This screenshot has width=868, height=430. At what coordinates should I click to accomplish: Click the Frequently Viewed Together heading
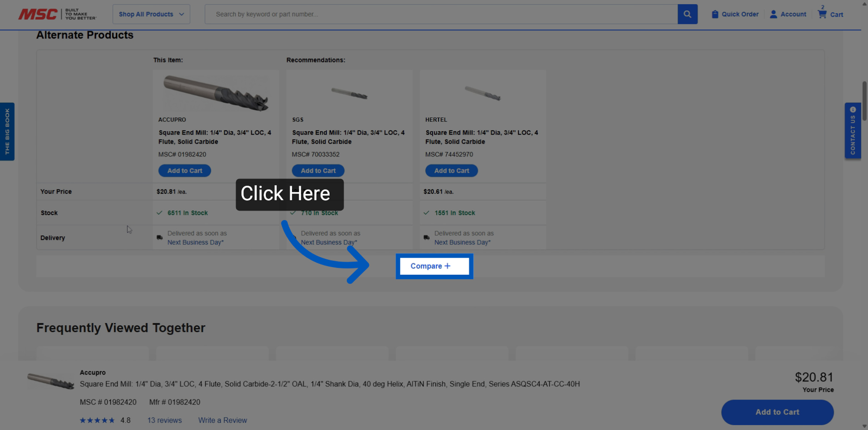(x=120, y=328)
